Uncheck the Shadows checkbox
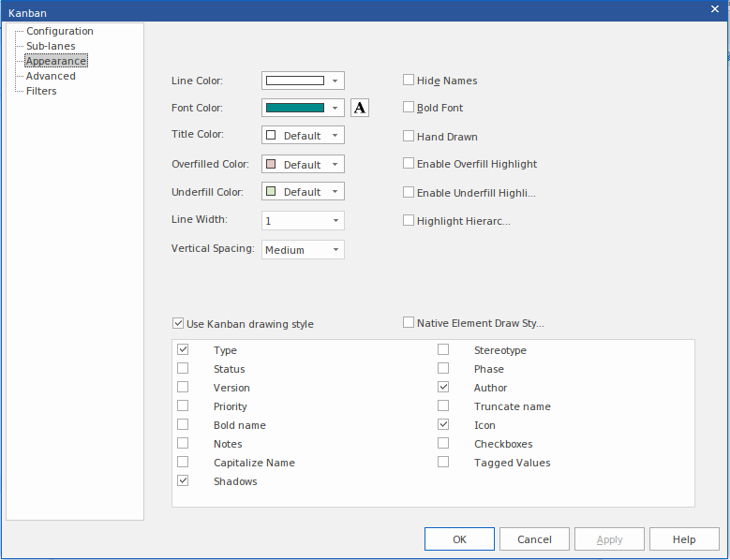Viewport: 730px width, 560px height. (x=183, y=480)
